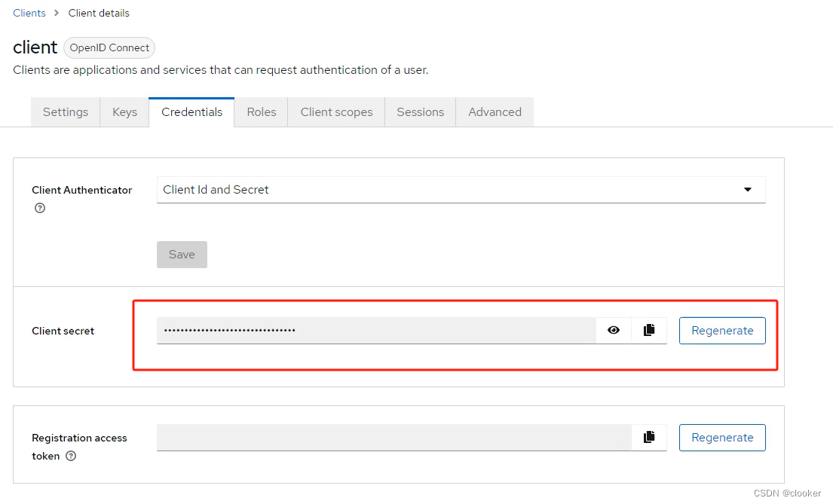The height and width of the screenshot is (504, 833).
Task: Copy the client secret to clipboard
Action: (649, 330)
